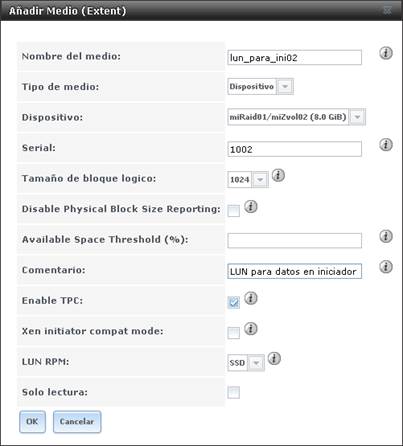Open info icon for Disable Physical Block Size Reporting
Viewport: 403px width, 446px height.
click(x=251, y=206)
